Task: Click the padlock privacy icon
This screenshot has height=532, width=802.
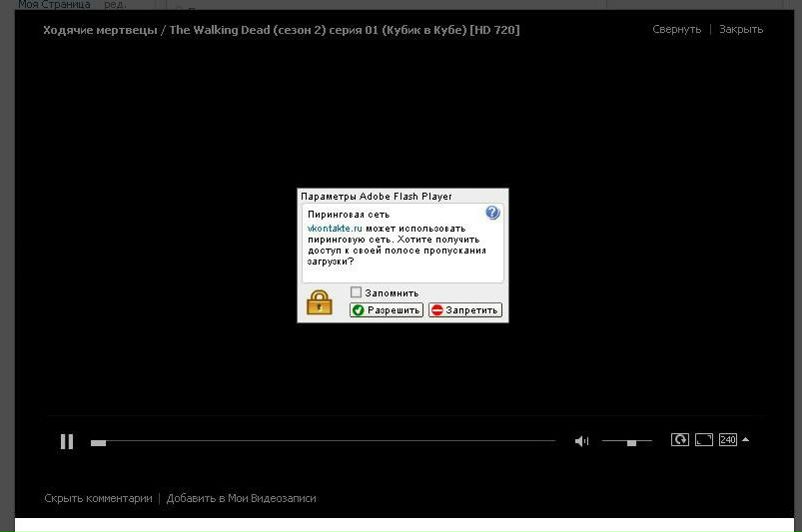Action: 319,302
